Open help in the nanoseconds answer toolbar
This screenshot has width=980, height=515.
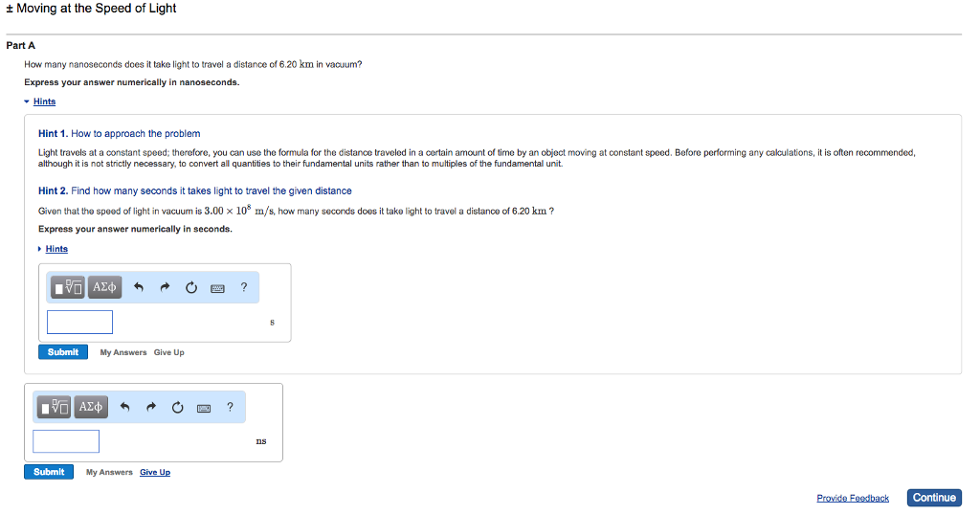(x=230, y=407)
